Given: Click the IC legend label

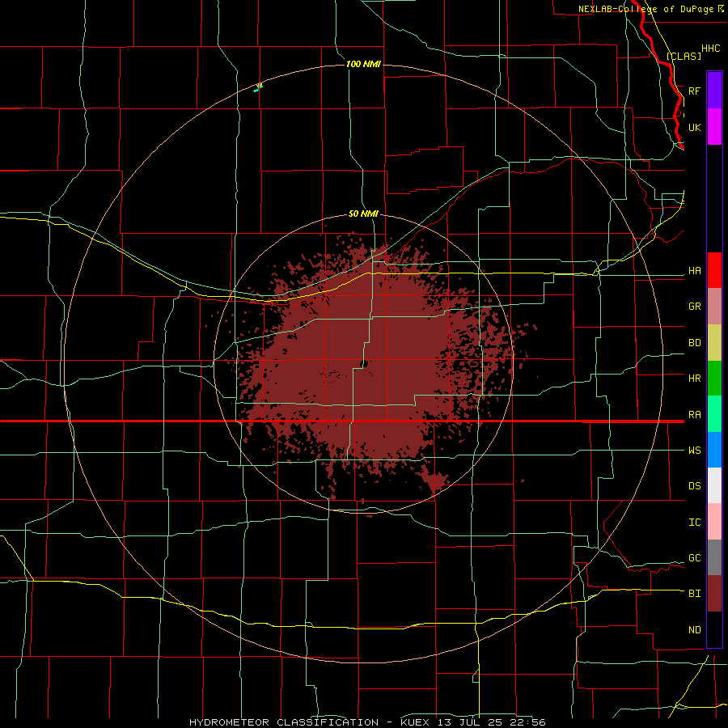Looking at the screenshot, I should tap(694, 523).
